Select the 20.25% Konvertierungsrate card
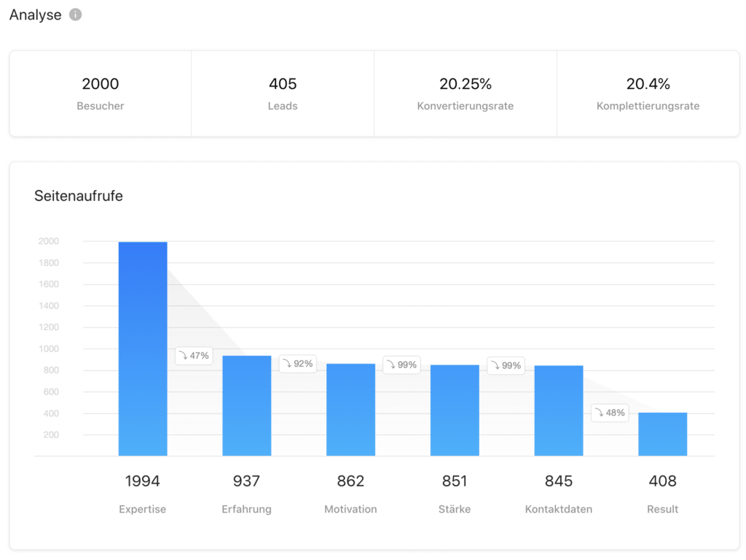Screen dimensions: 746x560 pyautogui.click(x=466, y=94)
